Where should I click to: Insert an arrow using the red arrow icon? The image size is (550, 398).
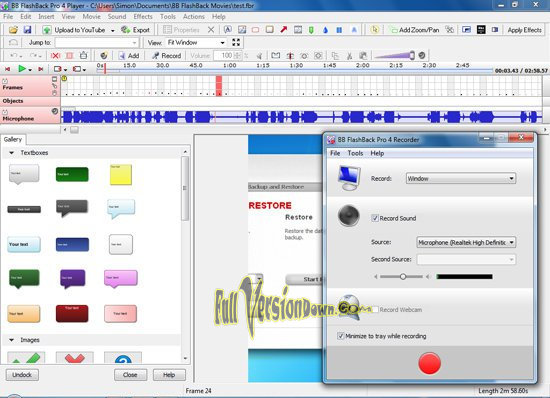tap(283, 30)
